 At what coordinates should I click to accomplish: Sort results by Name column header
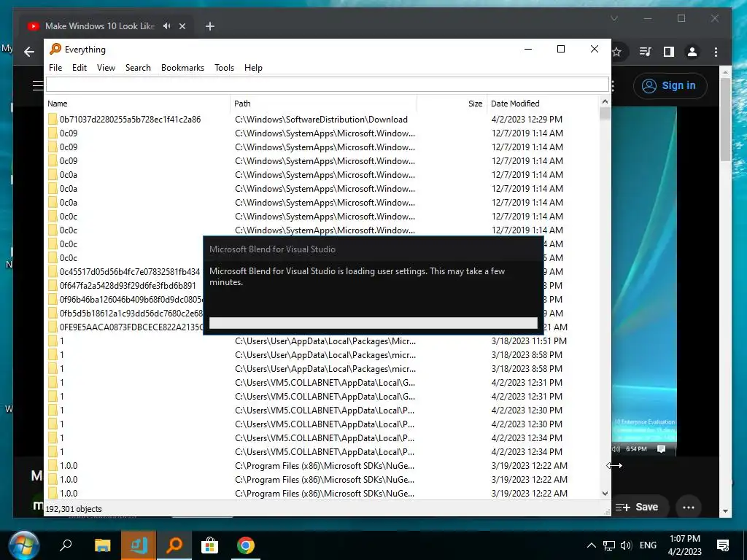tap(137, 104)
